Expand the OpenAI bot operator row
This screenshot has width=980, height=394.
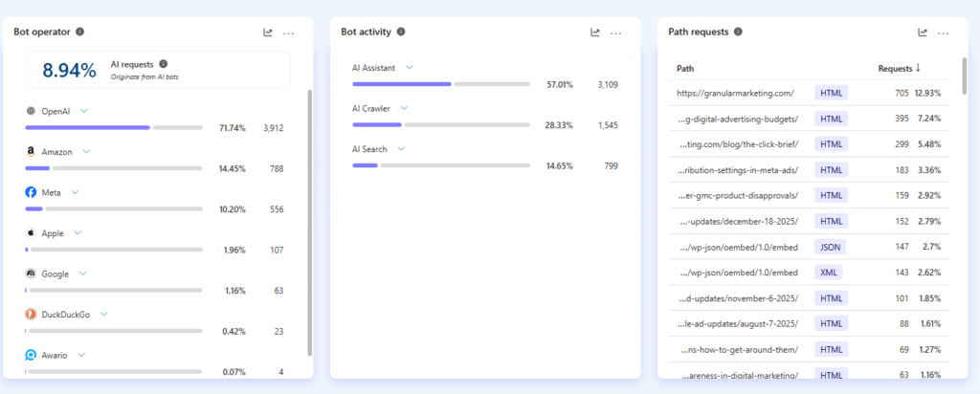click(x=84, y=111)
